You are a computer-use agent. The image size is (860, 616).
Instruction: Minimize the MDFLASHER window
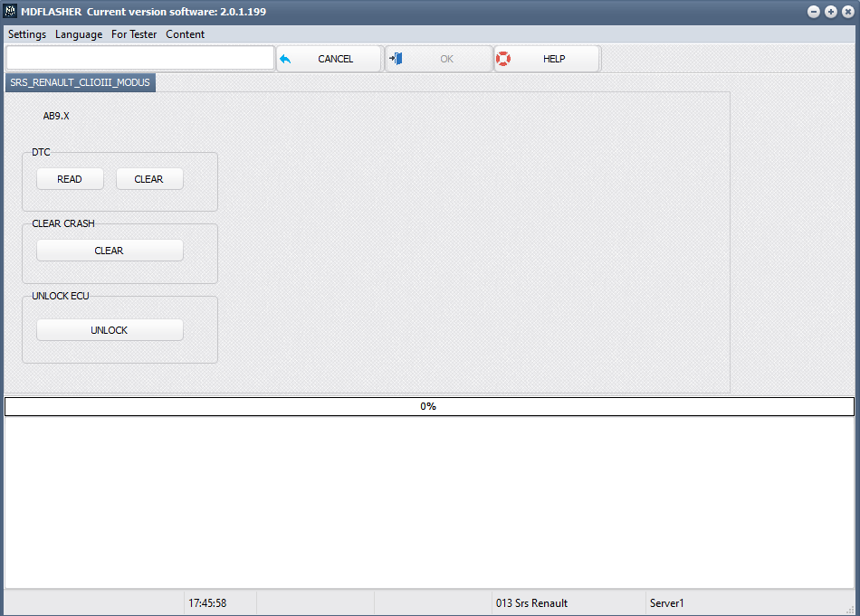click(814, 12)
